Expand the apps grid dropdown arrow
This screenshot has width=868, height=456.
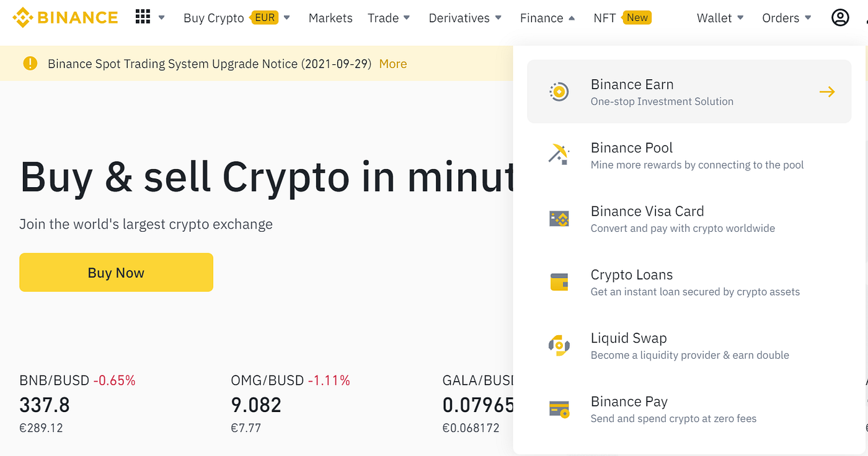162,18
